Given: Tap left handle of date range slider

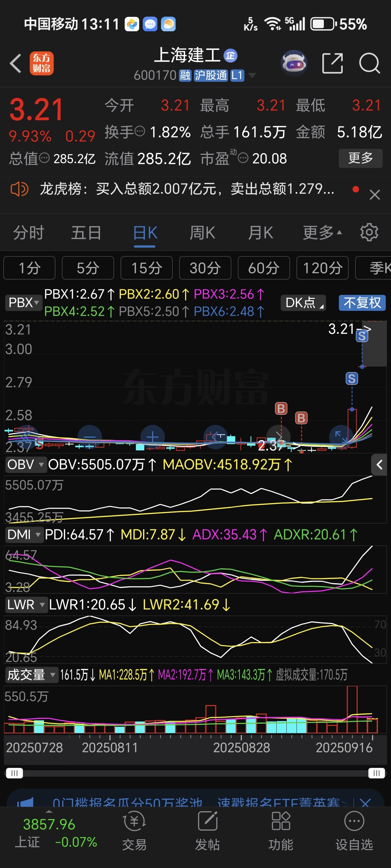Looking at the screenshot, I should click(14, 773).
